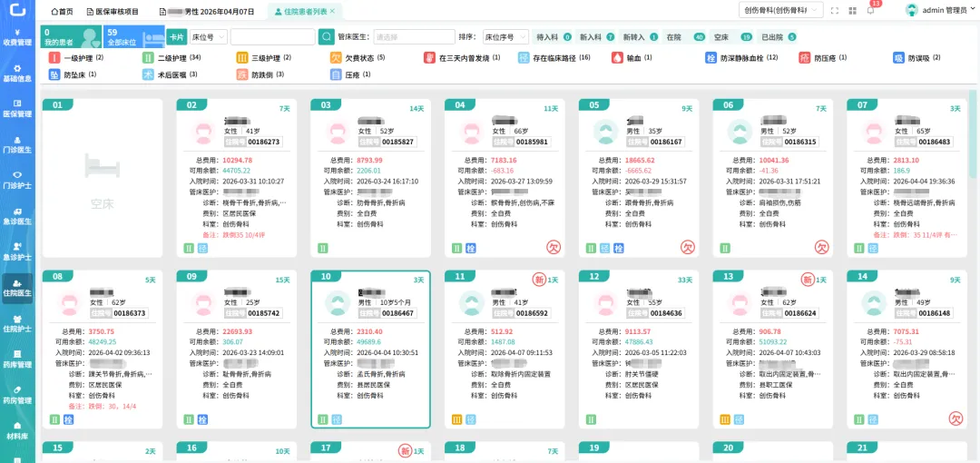Image resolution: width=980 pixels, height=463 pixels.
Task: Open 门诊护士 module in sidebar
Action: pyautogui.click(x=17, y=180)
